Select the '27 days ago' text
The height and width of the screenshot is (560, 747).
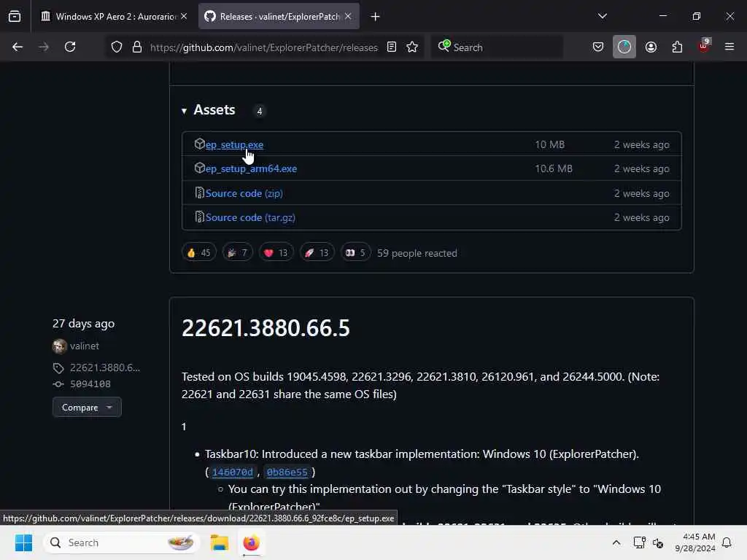[83, 323]
